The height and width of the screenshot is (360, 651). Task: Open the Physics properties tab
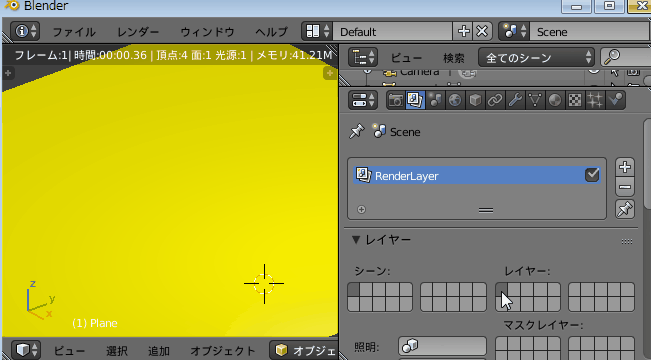615,100
